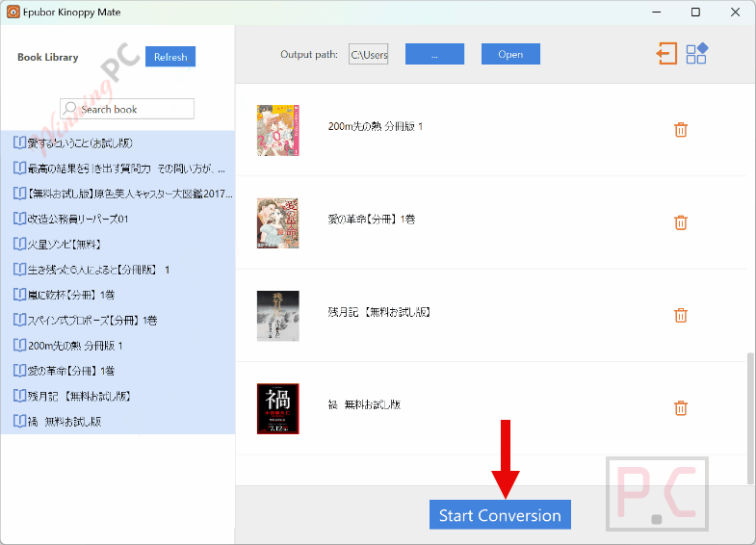Click the Refresh button in Book Library
This screenshot has height=545, width=756.
click(170, 57)
